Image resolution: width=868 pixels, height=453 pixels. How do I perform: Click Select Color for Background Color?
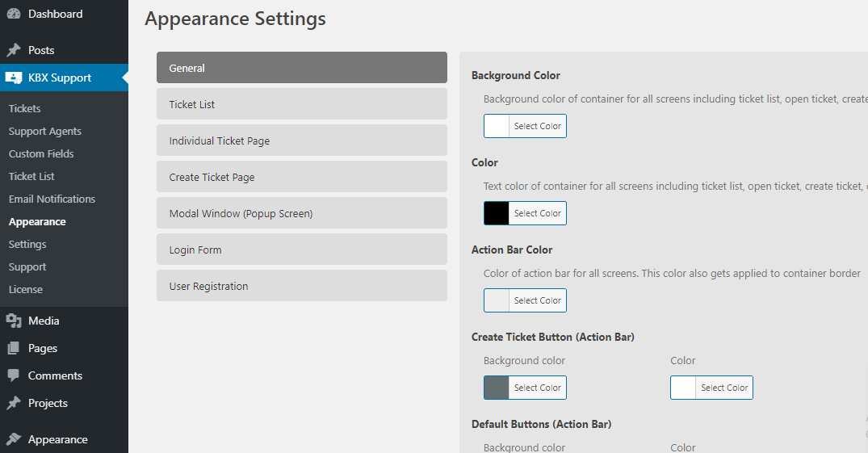point(538,126)
